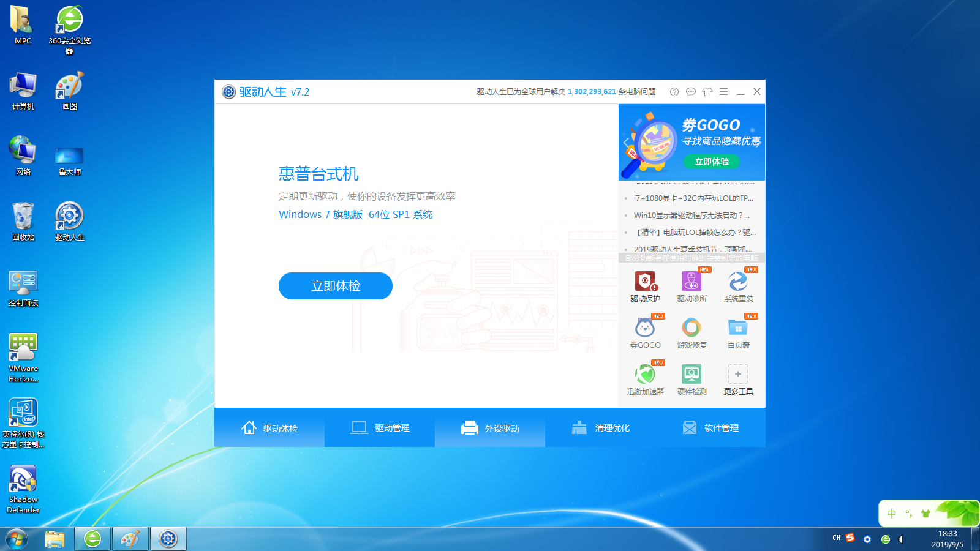Switch to the 软件管理 tab
This screenshot has width=980, height=551.
pos(710,428)
